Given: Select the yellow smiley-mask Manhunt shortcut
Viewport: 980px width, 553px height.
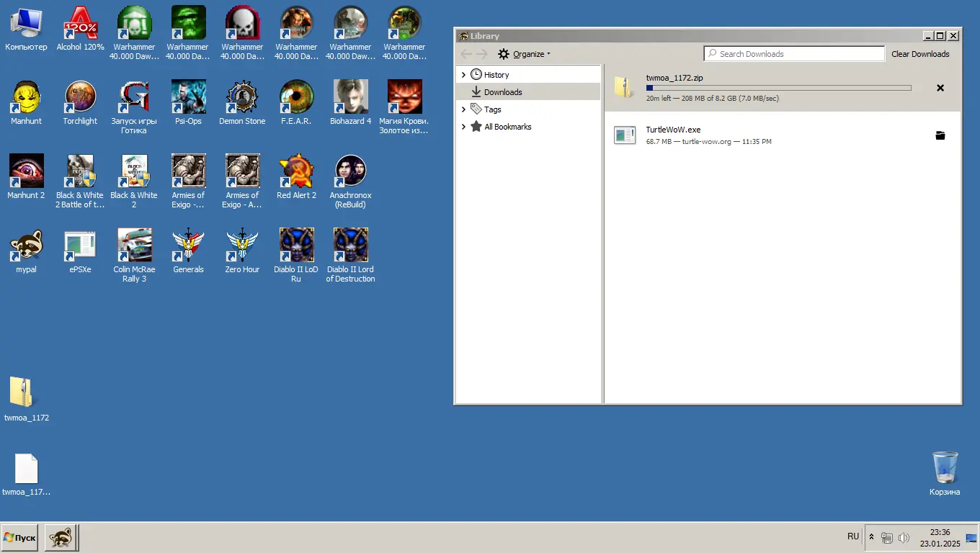Looking at the screenshot, I should [x=26, y=103].
